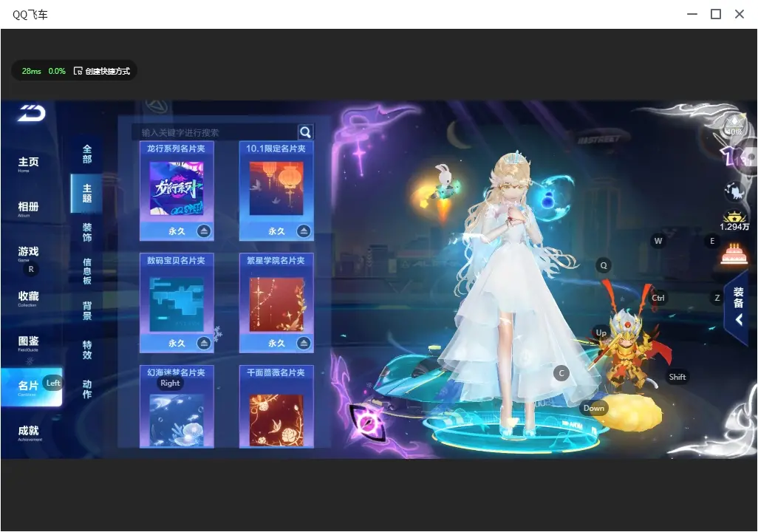Switch to the 全部 category tab

(x=87, y=154)
